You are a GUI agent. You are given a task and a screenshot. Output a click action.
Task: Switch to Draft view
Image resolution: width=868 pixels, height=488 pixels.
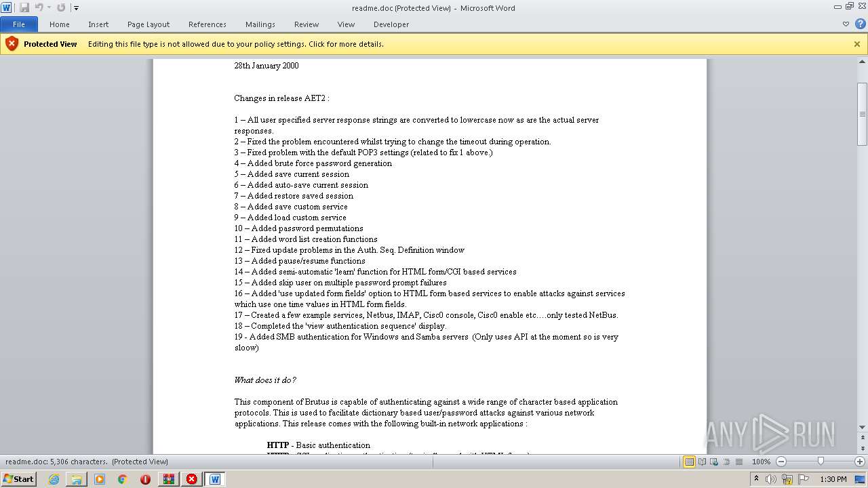(738, 462)
